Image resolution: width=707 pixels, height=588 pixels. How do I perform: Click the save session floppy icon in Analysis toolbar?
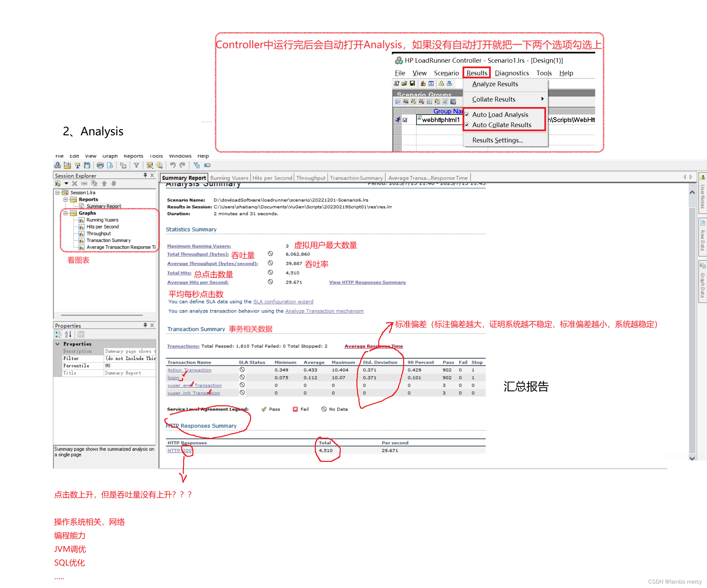[87, 165]
